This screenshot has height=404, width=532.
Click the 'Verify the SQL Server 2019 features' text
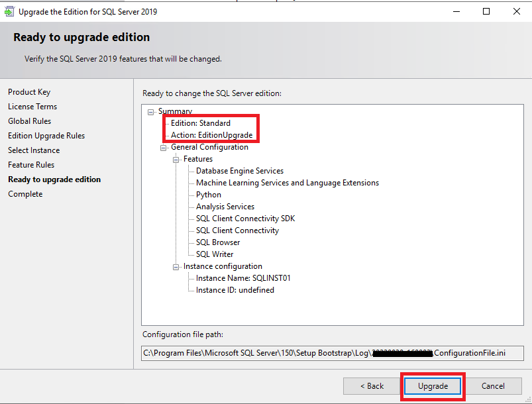(123, 59)
